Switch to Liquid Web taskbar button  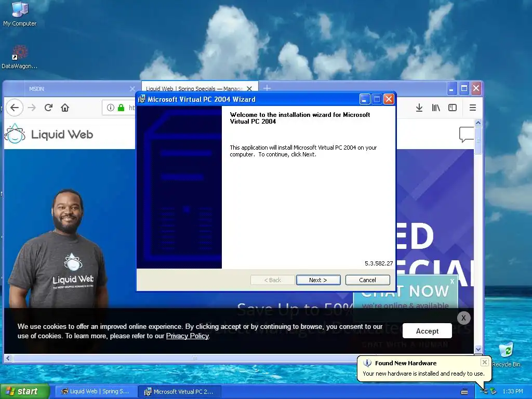tap(96, 392)
